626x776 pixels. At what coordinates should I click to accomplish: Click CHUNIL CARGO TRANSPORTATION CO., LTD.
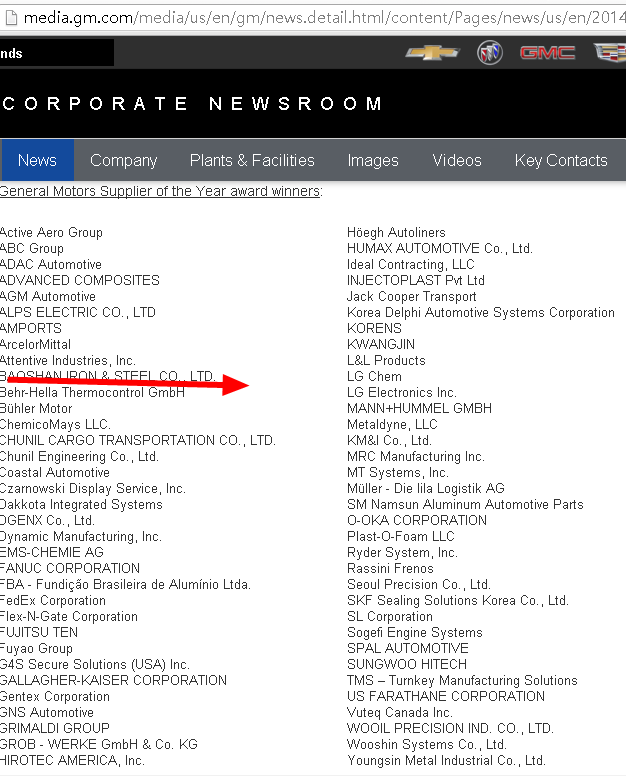pos(138,440)
